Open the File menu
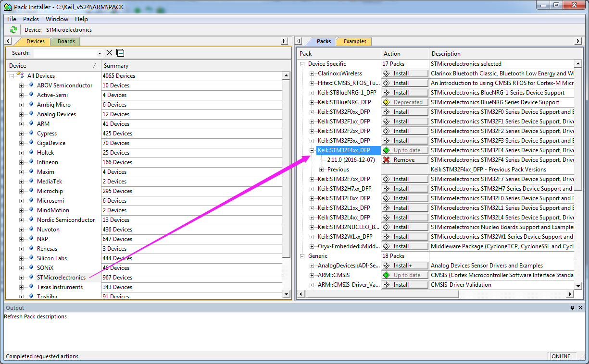 12,19
